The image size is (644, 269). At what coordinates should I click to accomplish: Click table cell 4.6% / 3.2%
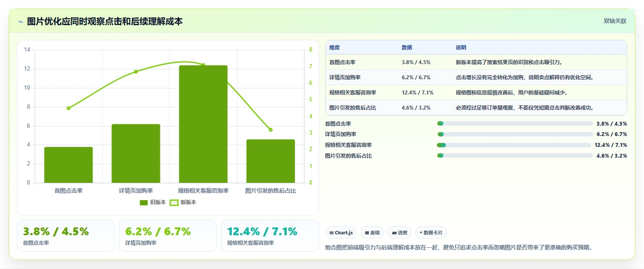[x=416, y=108]
